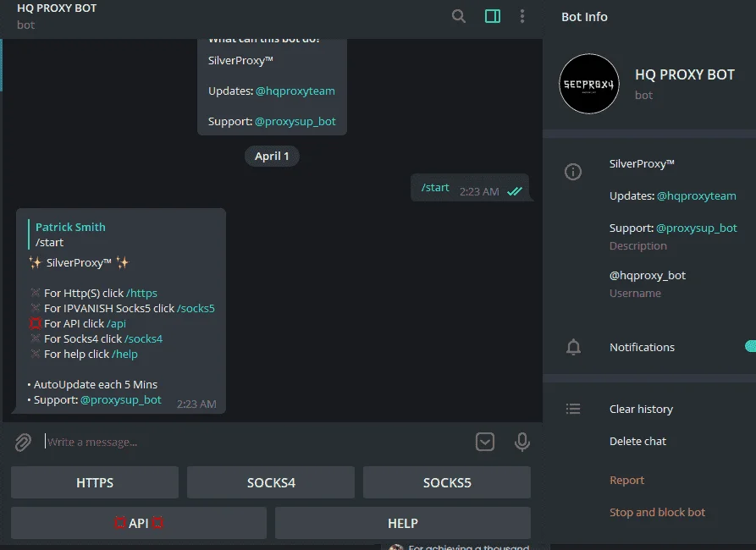
Task: Start voice recording with microphone icon
Action: pos(522,442)
